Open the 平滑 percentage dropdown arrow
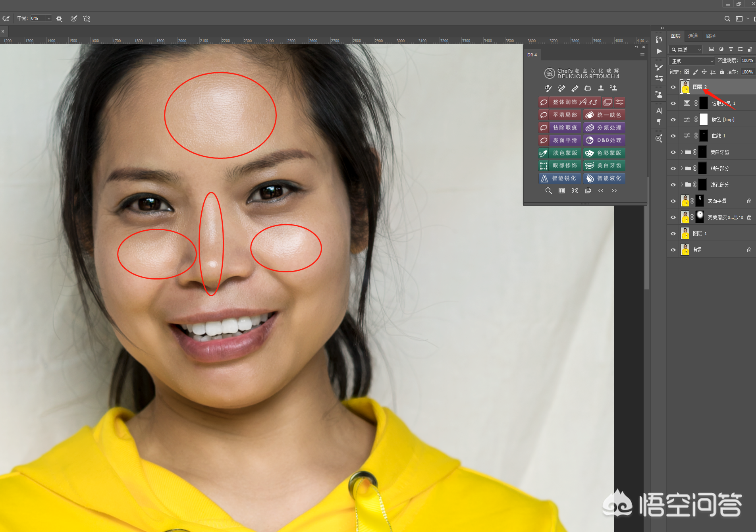Viewport: 756px width, 532px height. pyautogui.click(x=49, y=18)
